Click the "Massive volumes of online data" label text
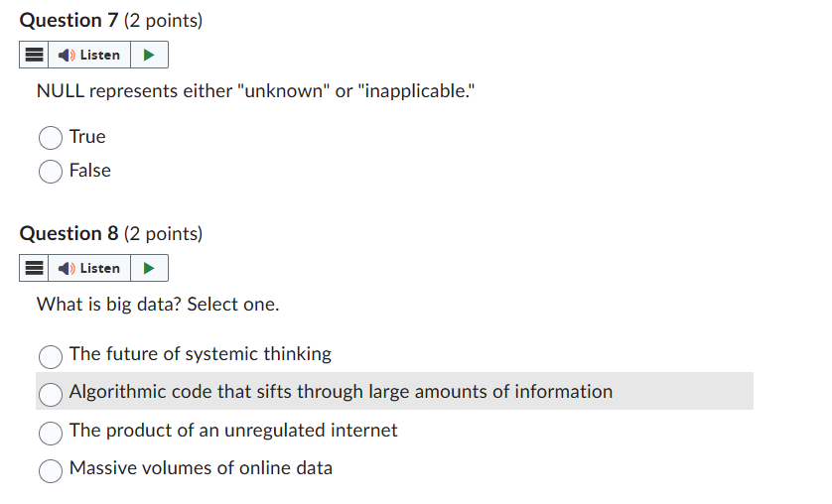Image resolution: width=832 pixels, height=504 pixels. (x=201, y=468)
